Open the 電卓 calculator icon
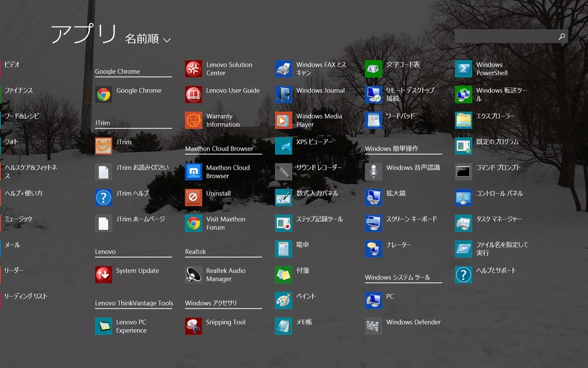588x368 pixels. click(283, 248)
